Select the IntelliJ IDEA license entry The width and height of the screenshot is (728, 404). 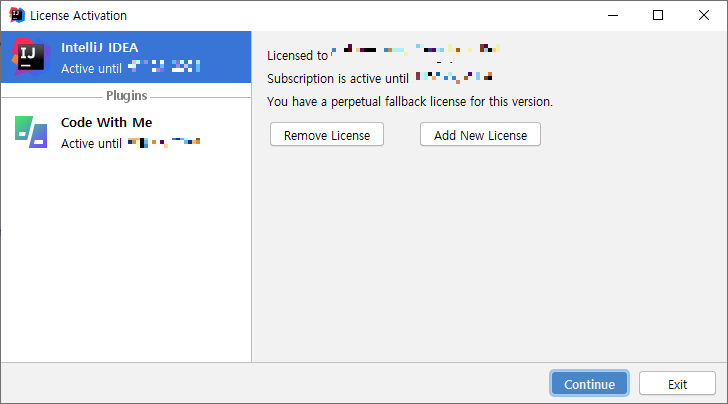point(126,57)
